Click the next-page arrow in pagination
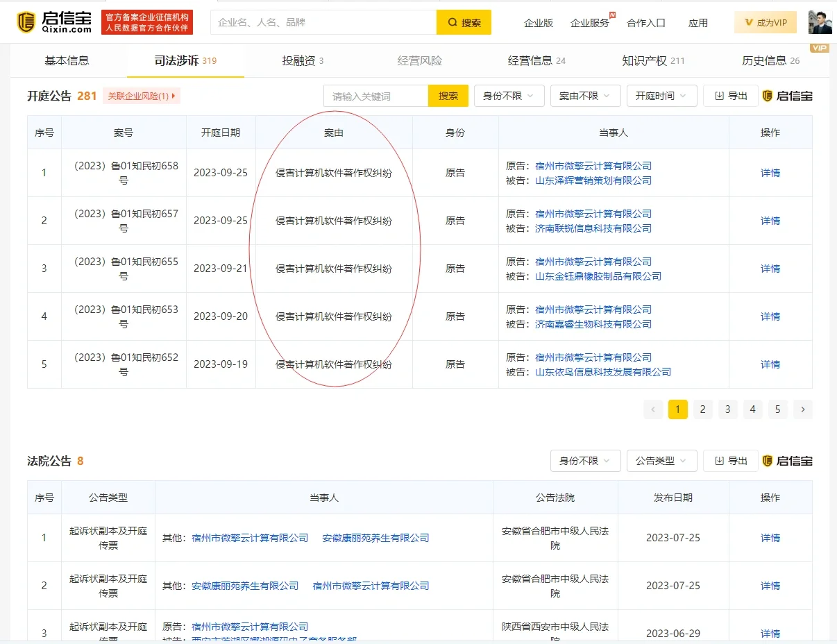The width and height of the screenshot is (837, 644). [803, 409]
